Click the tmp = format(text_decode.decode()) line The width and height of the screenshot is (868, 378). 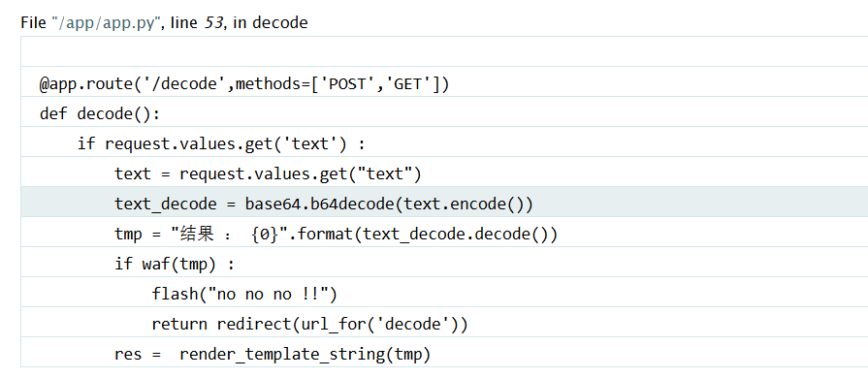click(x=444, y=234)
